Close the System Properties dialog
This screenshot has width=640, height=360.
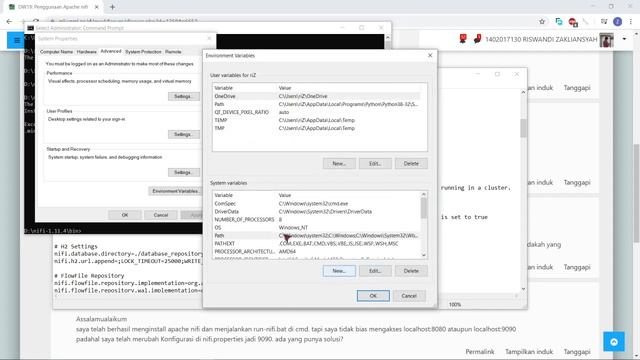(209, 38)
